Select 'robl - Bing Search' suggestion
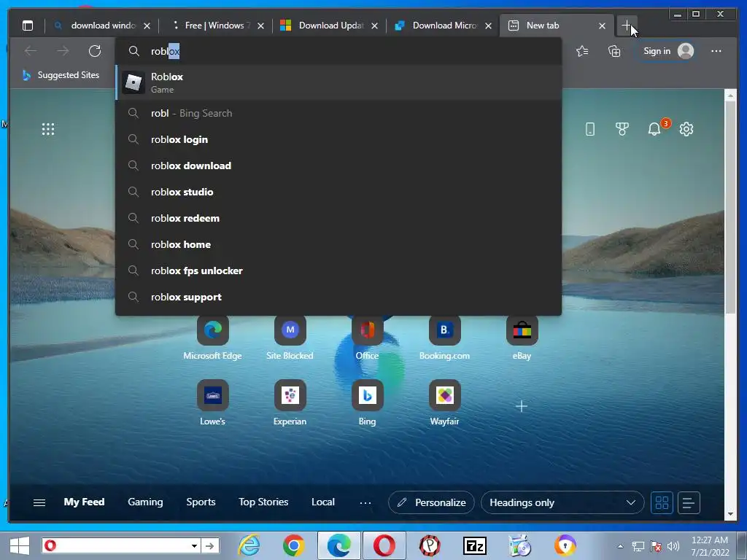 pyautogui.click(x=338, y=113)
